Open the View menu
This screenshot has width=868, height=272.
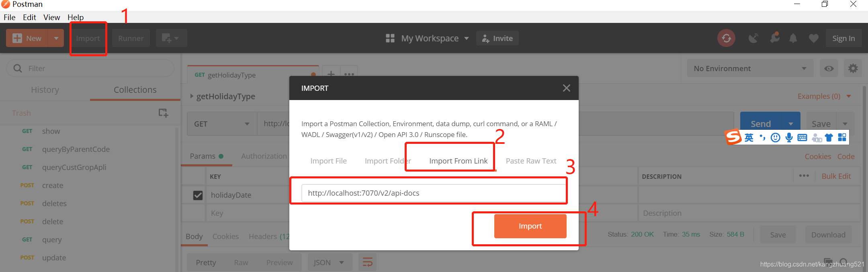(51, 17)
